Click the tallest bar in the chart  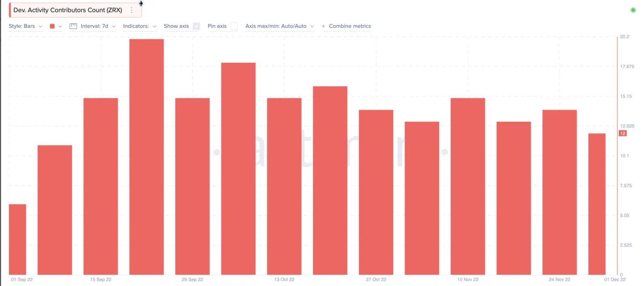point(146,157)
